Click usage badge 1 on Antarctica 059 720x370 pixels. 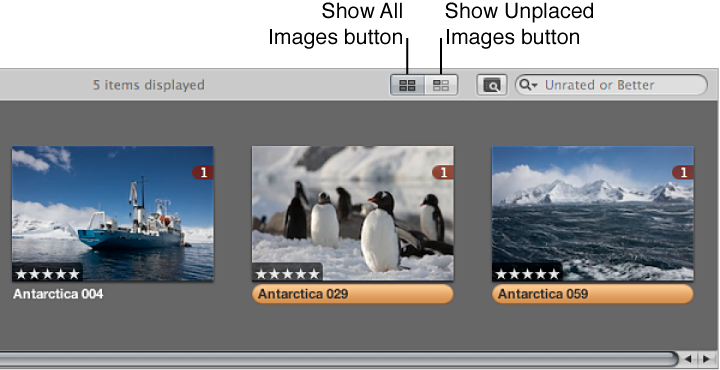[x=683, y=173]
